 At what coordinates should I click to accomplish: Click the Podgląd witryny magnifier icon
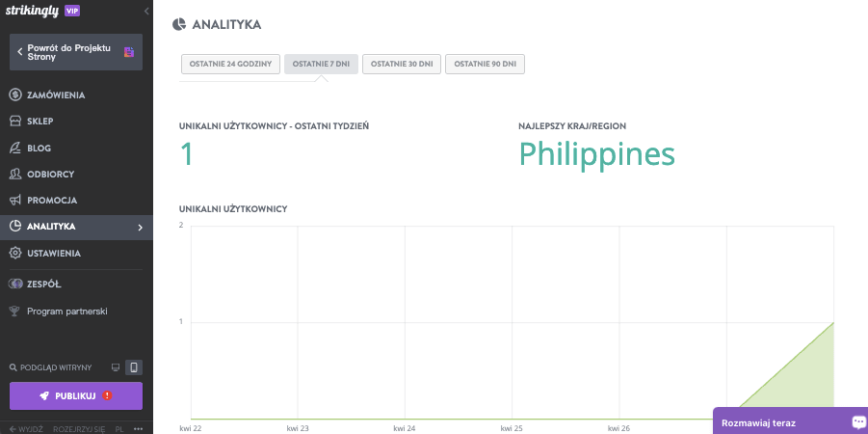click(13, 367)
